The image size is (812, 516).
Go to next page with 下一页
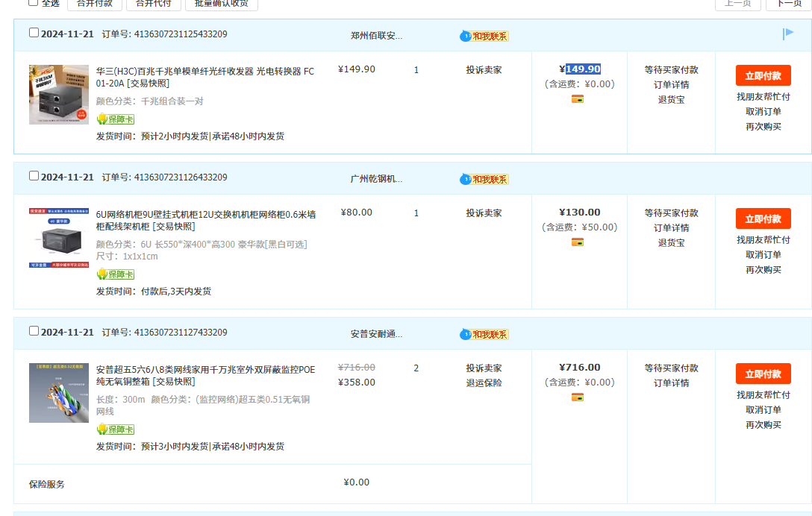(789, 4)
